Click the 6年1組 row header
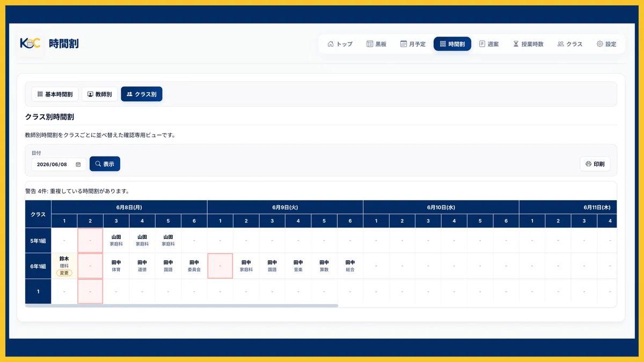The image size is (644, 362). coord(38,266)
